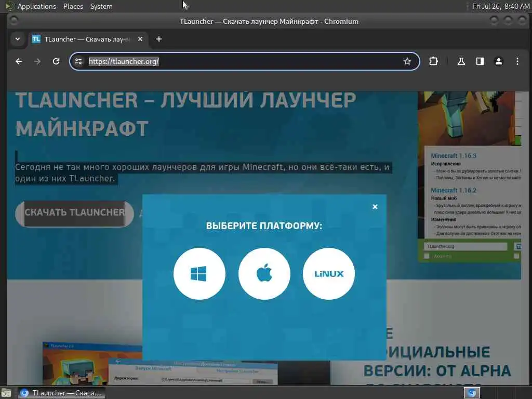The height and width of the screenshot is (399, 532).
Task: Click the clock in the top panel
Action: pyautogui.click(x=500, y=6)
